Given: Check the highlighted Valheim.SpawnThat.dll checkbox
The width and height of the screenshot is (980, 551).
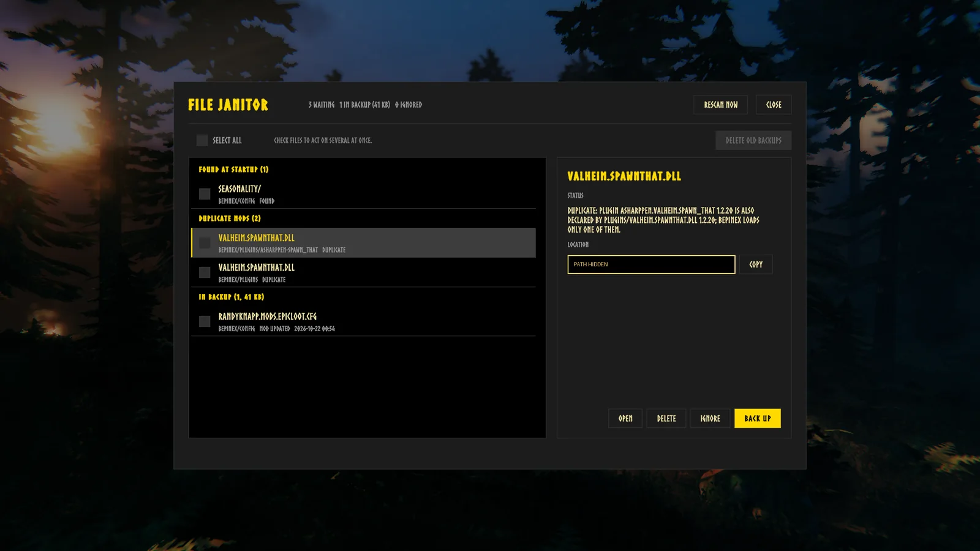Looking at the screenshot, I should [x=205, y=243].
